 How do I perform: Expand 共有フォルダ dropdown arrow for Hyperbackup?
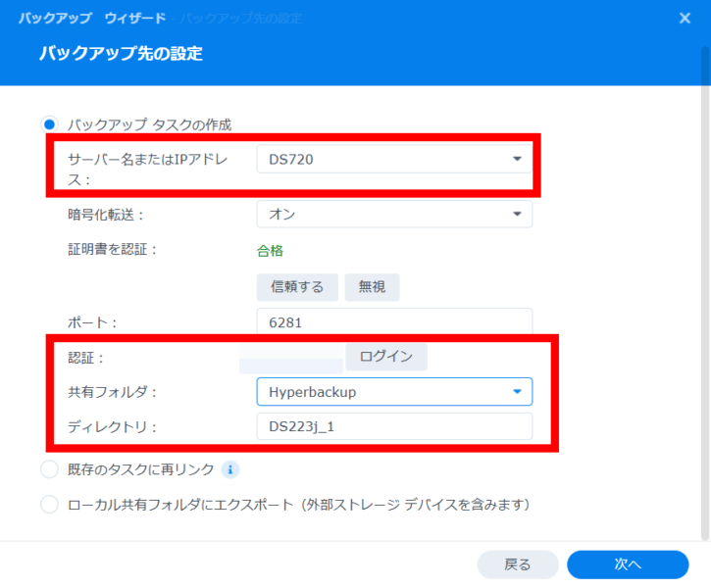(x=517, y=392)
